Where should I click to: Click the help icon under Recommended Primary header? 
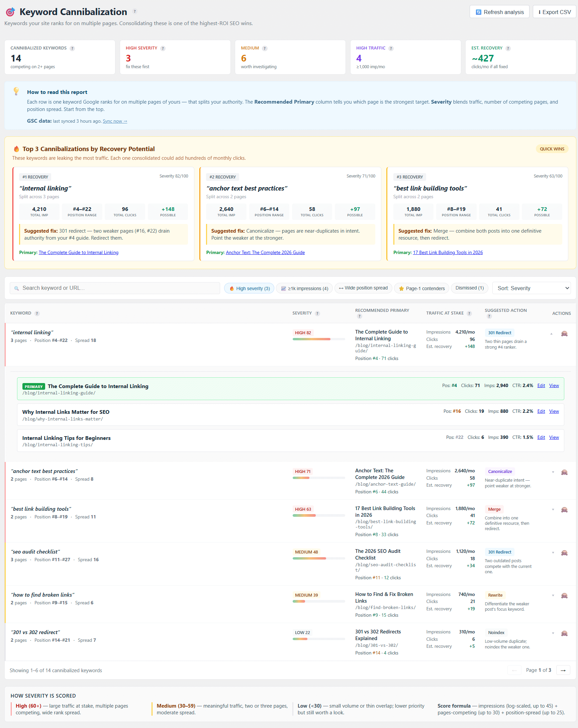tap(360, 317)
